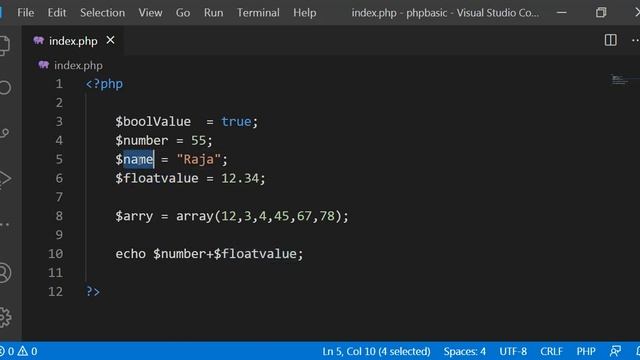Restore down the Visual Studio Code window

coord(601,13)
